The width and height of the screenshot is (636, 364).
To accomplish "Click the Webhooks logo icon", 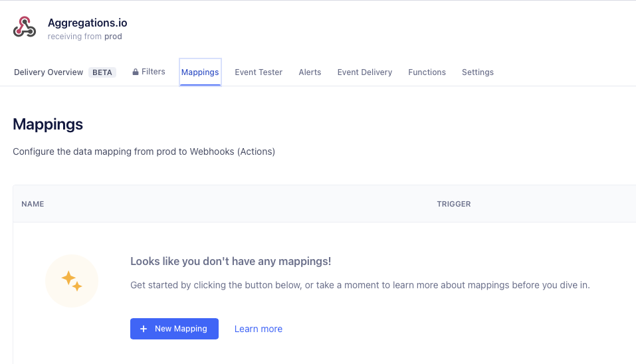I will coord(25,28).
